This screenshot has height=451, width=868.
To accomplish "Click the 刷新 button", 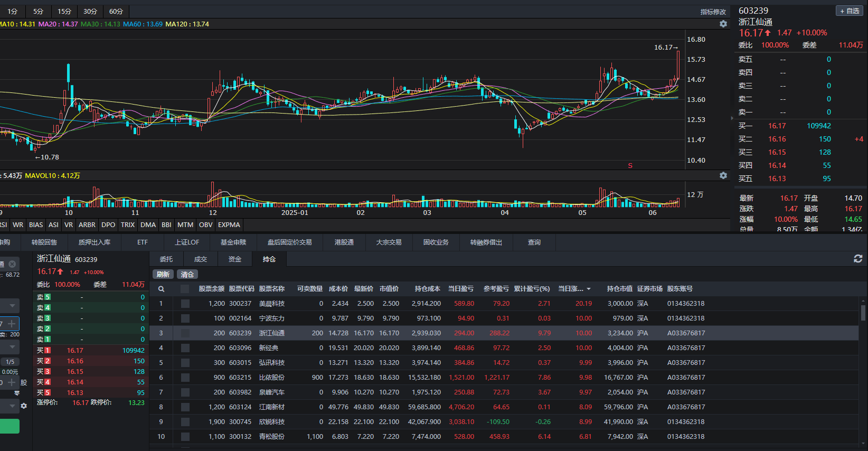I will click(163, 274).
